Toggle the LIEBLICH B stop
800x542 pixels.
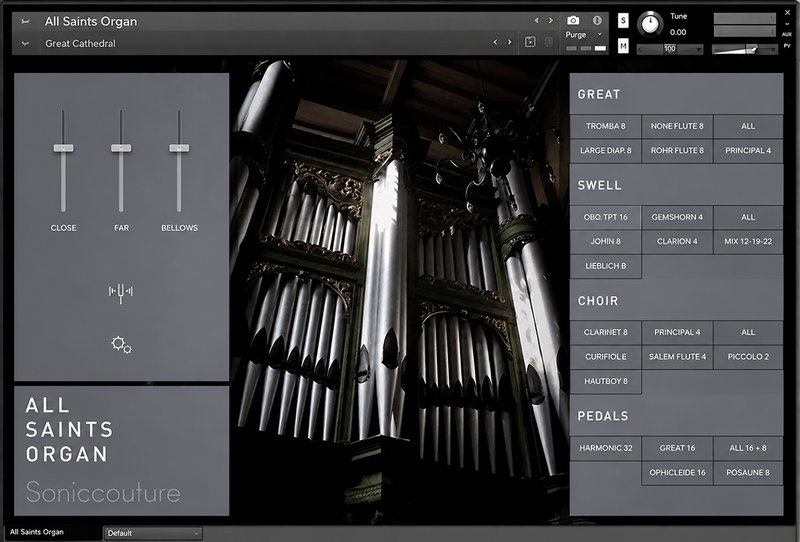point(606,266)
